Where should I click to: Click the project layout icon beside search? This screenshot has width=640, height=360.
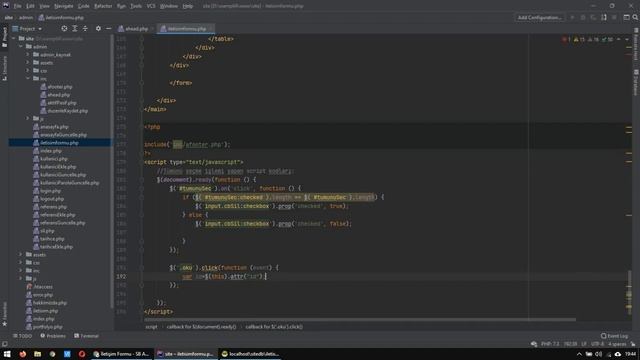tap(626, 18)
